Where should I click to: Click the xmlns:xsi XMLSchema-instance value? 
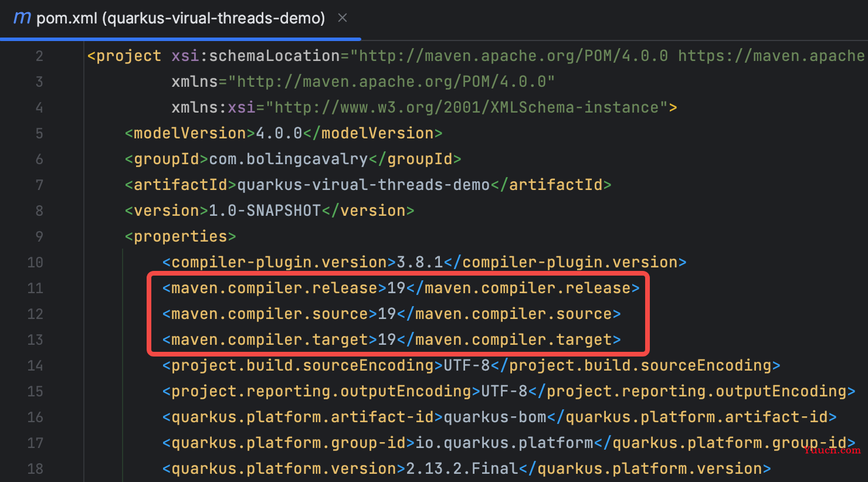tap(467, 107)
